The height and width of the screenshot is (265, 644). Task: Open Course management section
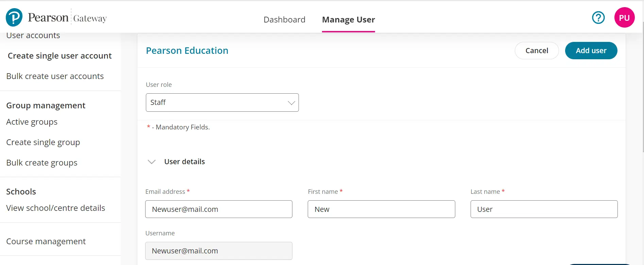[46, 241]
